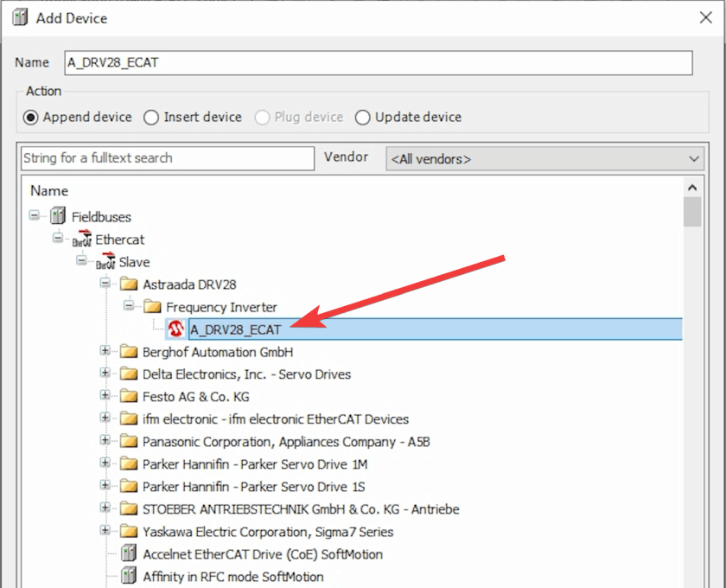Viewport: 726px width, 588px height.
Task: Click the Festo AG & Co. KG folder icon
Action: tap(129, 396)
